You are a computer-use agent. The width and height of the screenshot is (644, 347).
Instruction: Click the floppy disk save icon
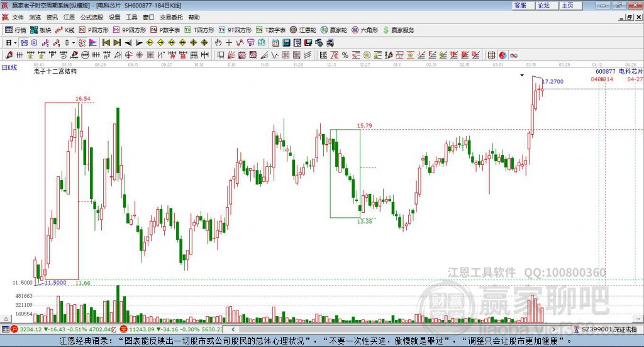point(308,43)
